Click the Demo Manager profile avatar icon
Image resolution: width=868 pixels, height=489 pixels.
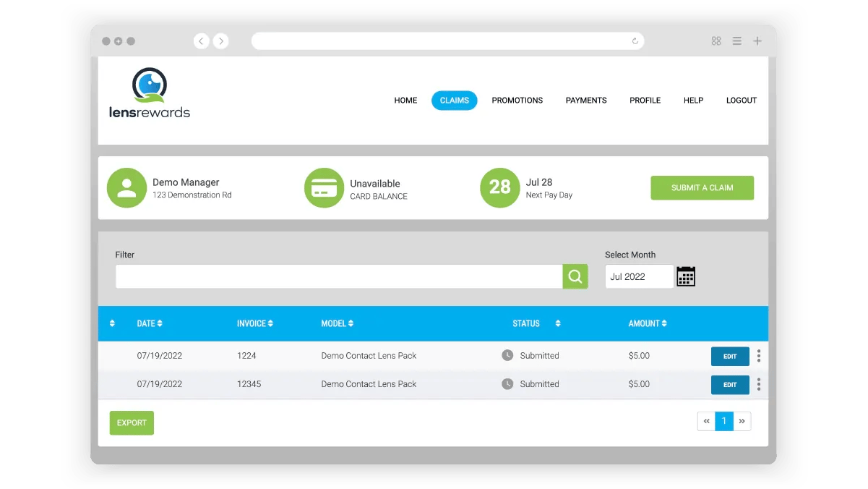pyautogui.click(x=126, y=188)
